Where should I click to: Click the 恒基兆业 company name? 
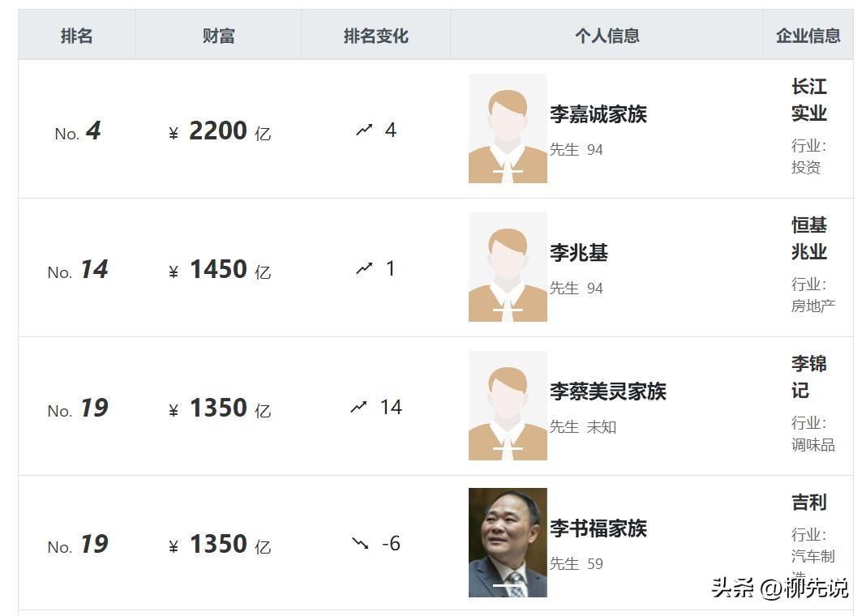pyautogui.click(x=809, y=238)
